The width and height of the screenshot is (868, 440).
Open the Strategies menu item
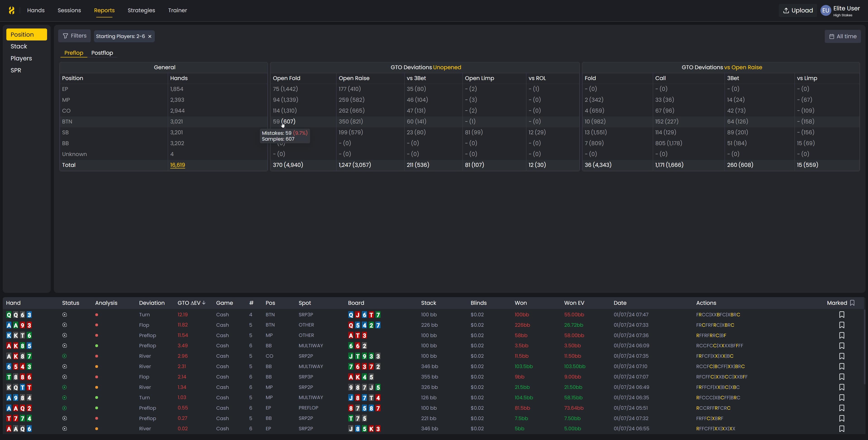tap(141, 10)
